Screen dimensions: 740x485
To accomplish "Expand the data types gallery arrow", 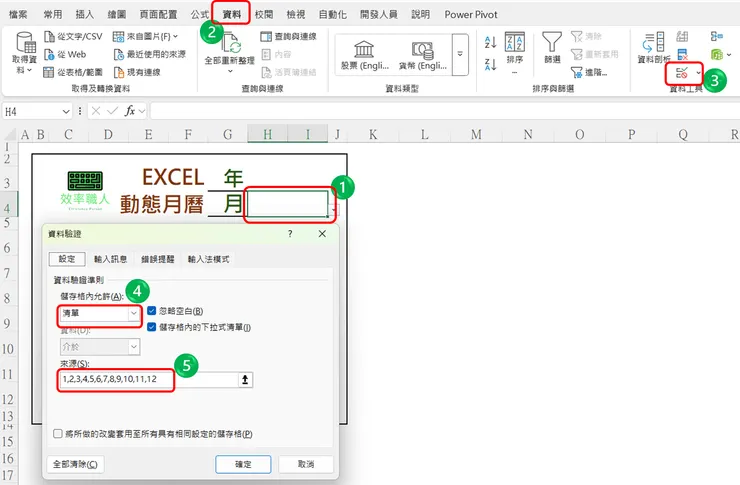I will tap(460, 54).
